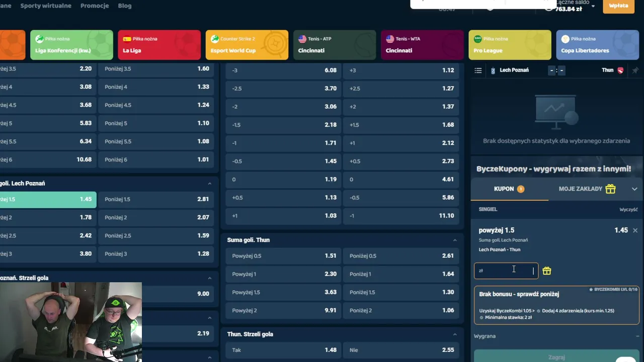Open the Liga Konferencji (kw.) card
The width and height of the screenshot is (644, 362).
(71, 45)
